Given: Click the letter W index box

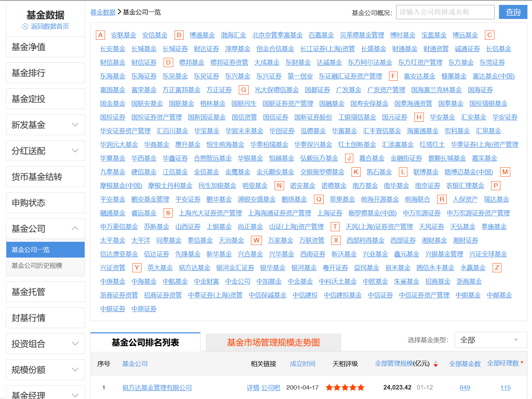Looking at the screenshot, I should tap(256, 240).
